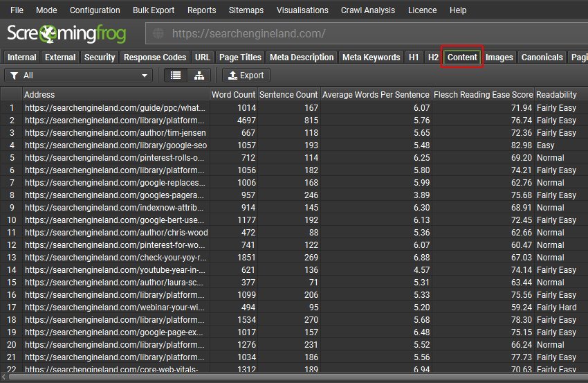Click row number 13
Viewport: 588px width, 383px height.
[x=12, y=258]
